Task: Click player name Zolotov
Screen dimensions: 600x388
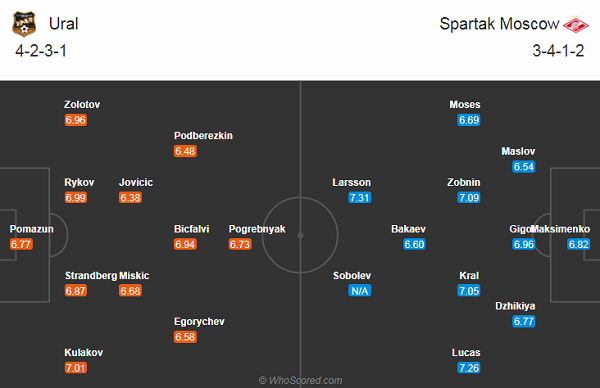Action: pos(82,104)
